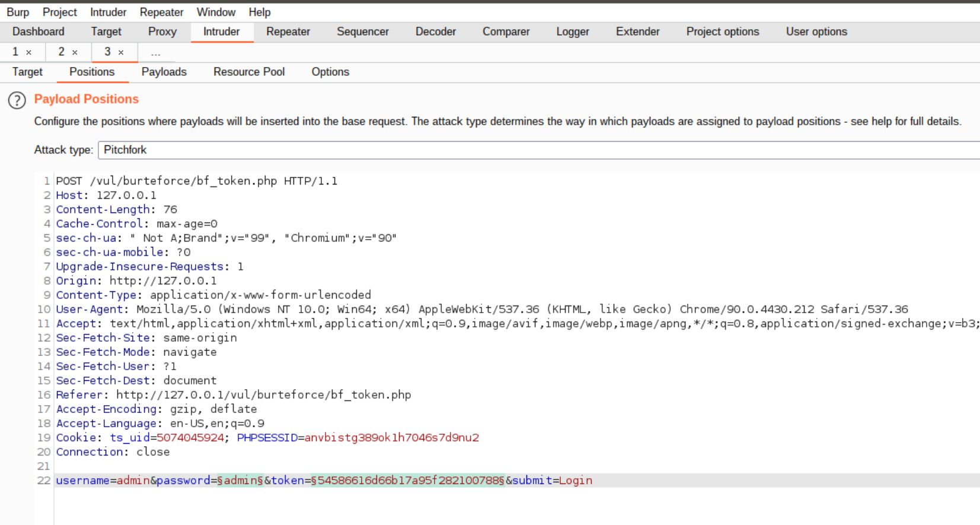
Task: Click the Sec-Fetch-Dest document line
Action: 136,380
